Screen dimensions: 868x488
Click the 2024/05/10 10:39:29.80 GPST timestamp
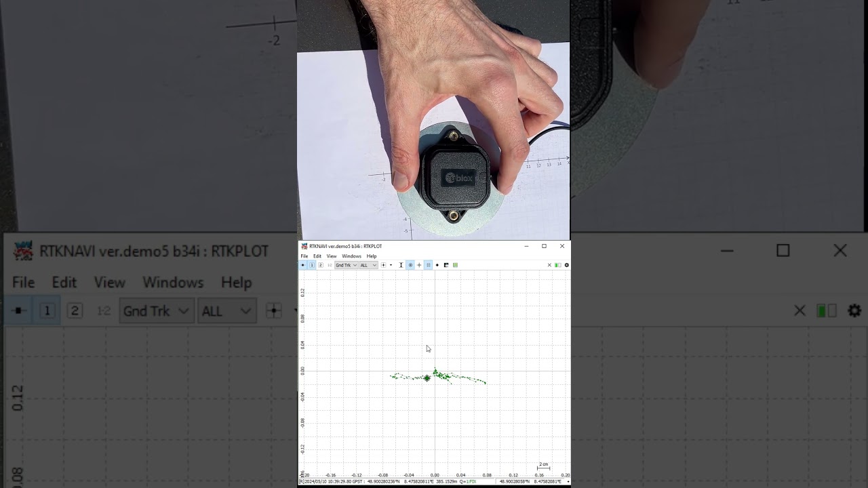coord(333,481)
